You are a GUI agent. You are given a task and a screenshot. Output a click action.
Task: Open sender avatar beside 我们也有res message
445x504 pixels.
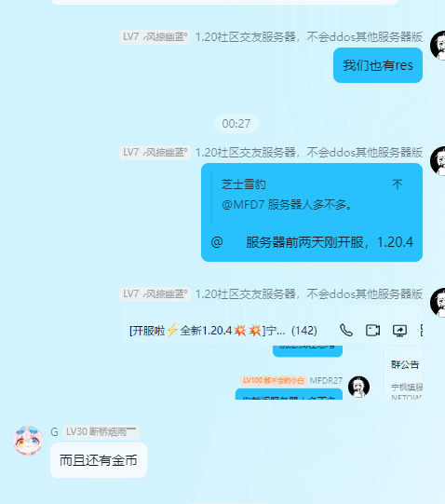tap(438, 46)
